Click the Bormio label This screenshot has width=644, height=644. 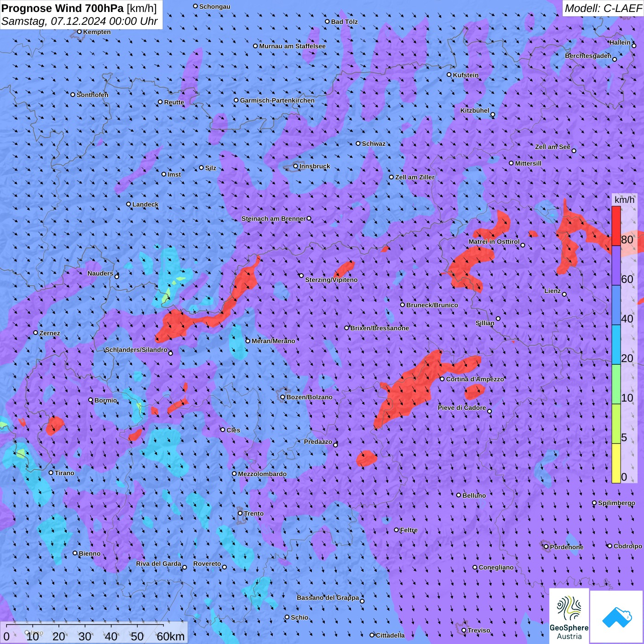106,400
